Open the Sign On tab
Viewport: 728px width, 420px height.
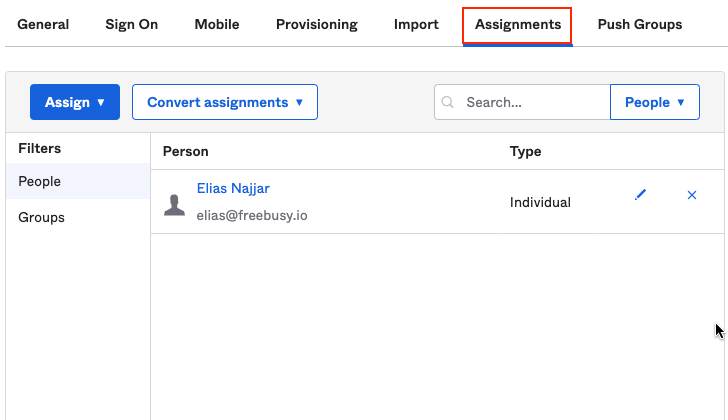pyautogui.click(x=132, y=24)
